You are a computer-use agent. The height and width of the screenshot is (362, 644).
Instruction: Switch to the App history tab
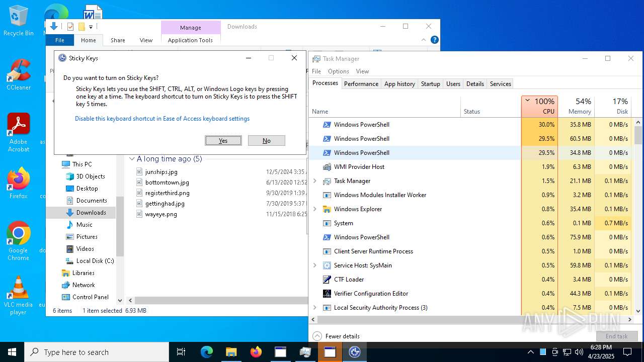pos(399,84)
